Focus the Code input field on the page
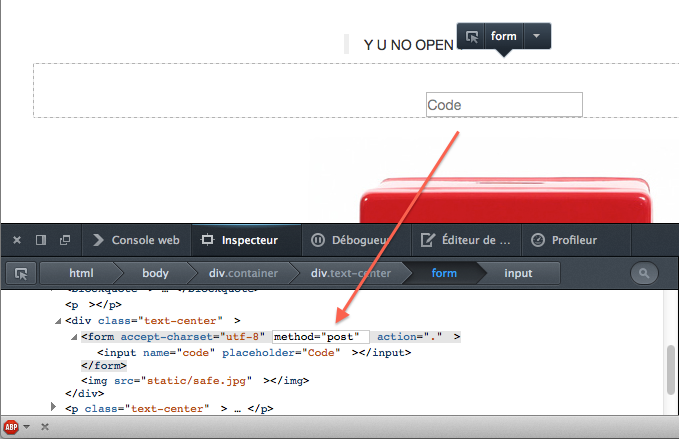This screenshot has height=439, width=679. [x=504, y=105]
